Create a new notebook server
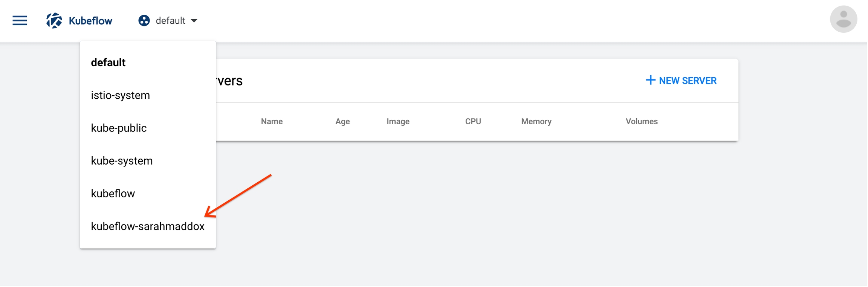Screen dimensions: 868x287 point(681,81)
